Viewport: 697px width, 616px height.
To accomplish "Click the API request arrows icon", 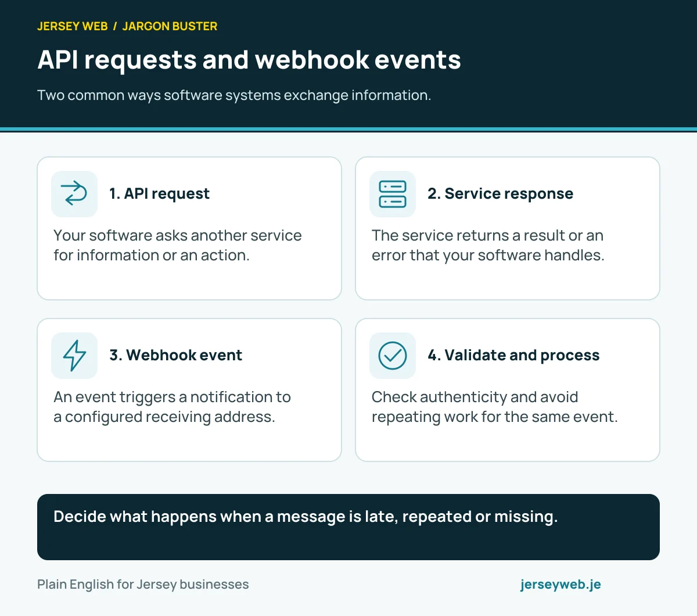I will click(74, 194).
